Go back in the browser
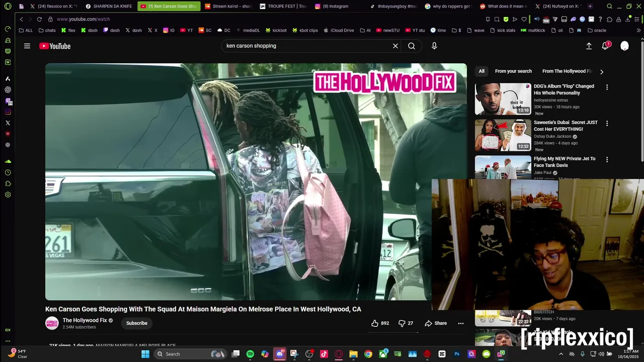Screen dimensions: 644x362 tap(21, 19)
